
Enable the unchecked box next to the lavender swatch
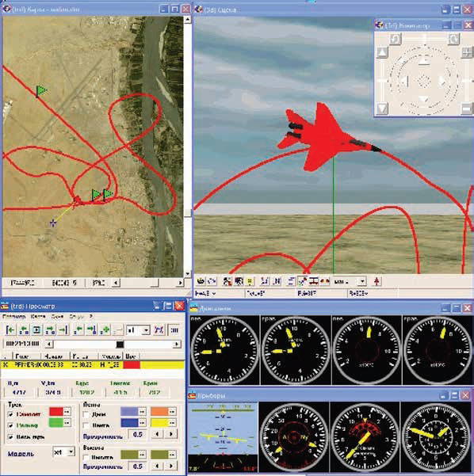[86, 414]
